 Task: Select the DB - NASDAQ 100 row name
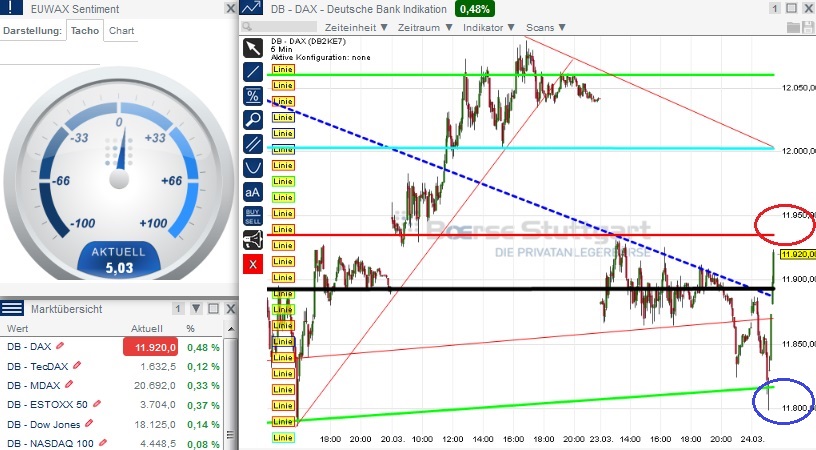click(x=50, y=444)
